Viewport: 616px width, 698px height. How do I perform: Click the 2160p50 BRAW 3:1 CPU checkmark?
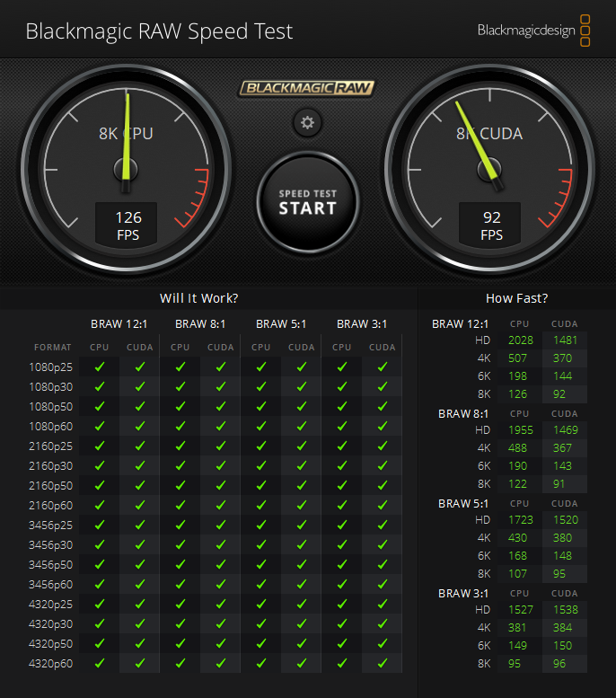click(342, 485)
